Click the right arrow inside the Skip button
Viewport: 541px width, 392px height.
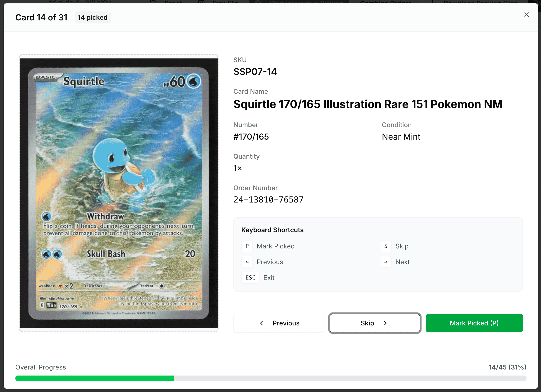click(385, 323)
